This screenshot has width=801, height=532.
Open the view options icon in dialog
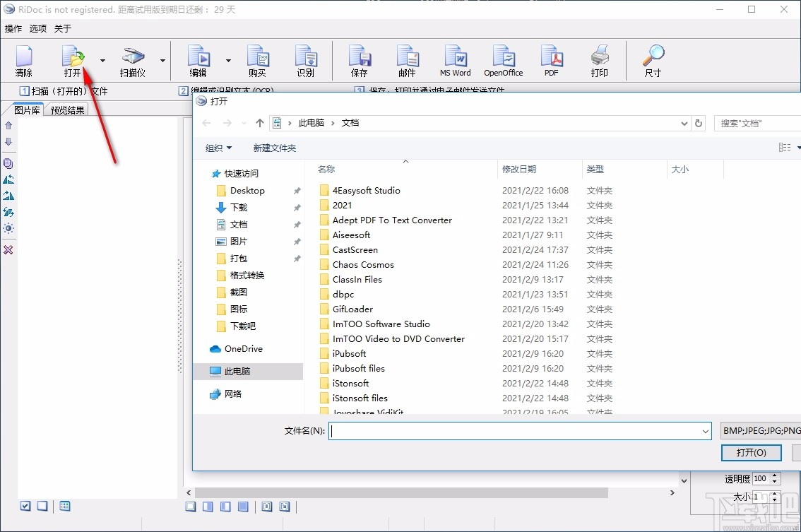[785, 148]
